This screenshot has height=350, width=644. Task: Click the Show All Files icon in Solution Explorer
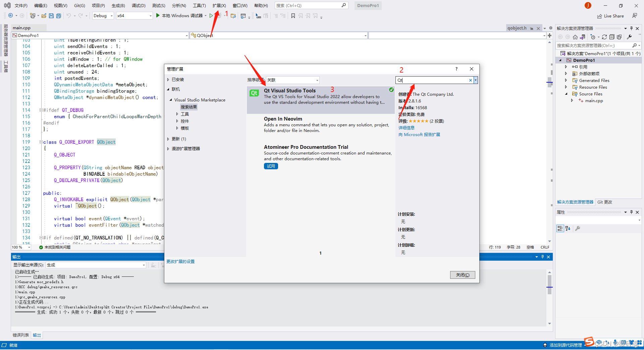pyautogui.click(x=619, y=37)
